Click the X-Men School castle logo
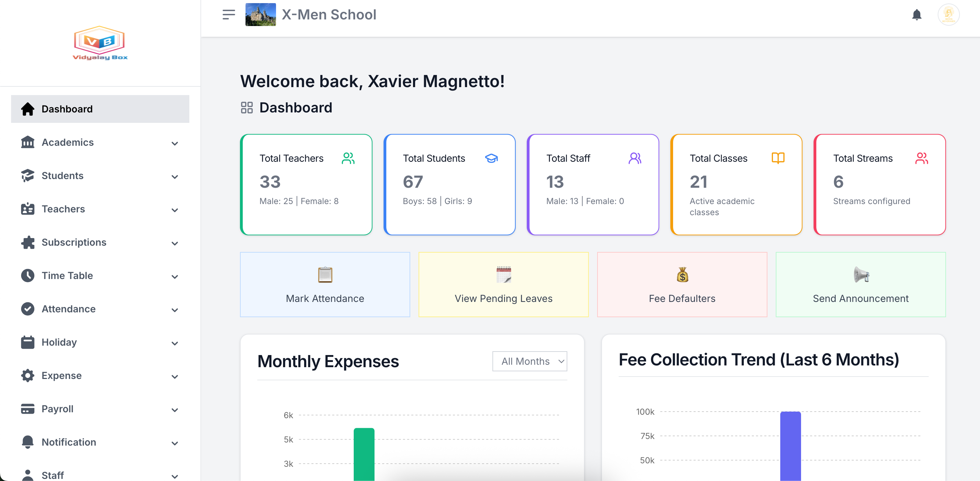The height and width of the screenshot is (481, 980). (260, 15)
